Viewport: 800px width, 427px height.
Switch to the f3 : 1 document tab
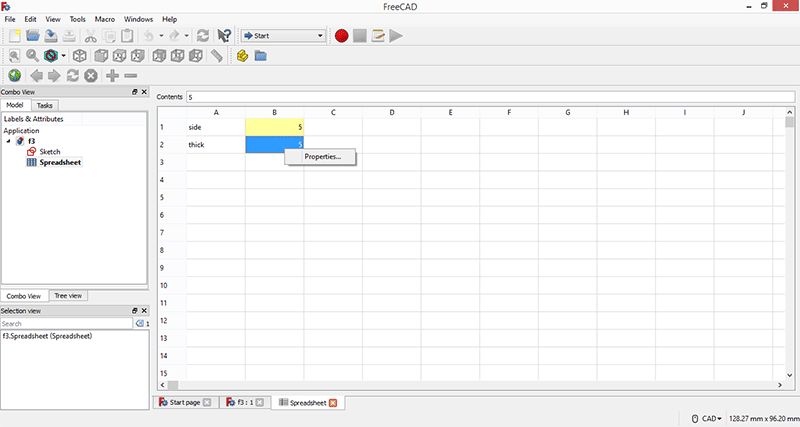point(245,403)
